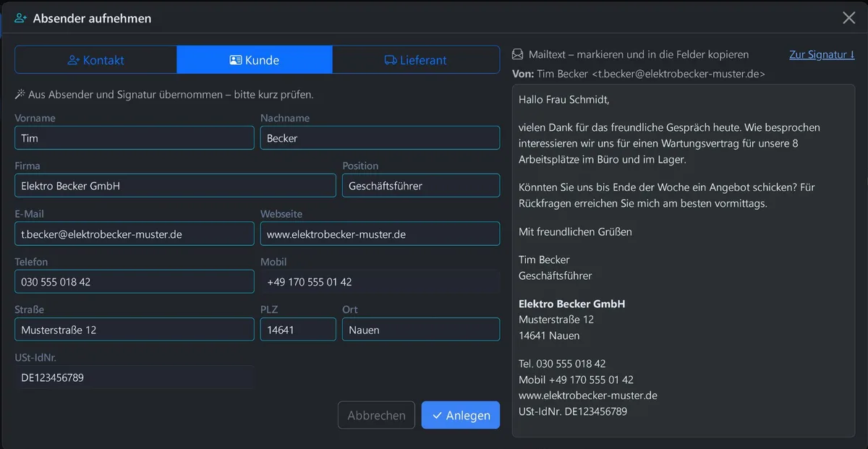This screenshot has height=449, width=868.
Task: Click the Tim Becker name line in mail signature
Action: 544,260
